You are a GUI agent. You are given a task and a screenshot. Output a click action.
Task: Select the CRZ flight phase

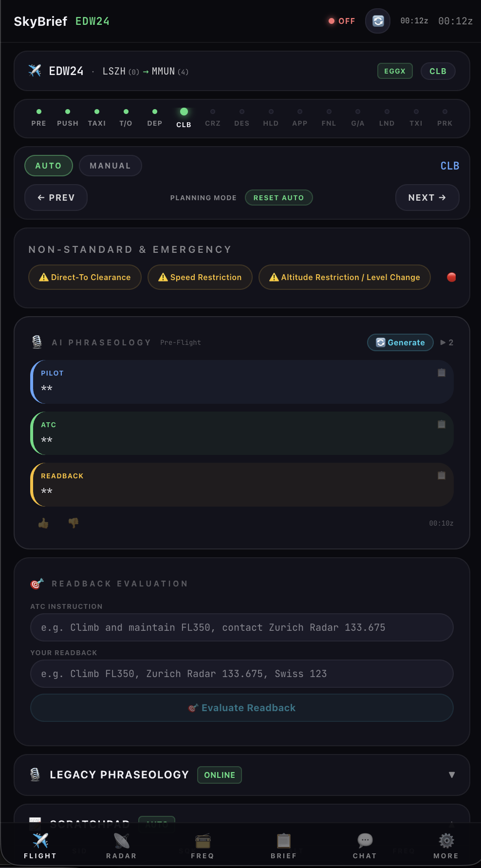213,117
